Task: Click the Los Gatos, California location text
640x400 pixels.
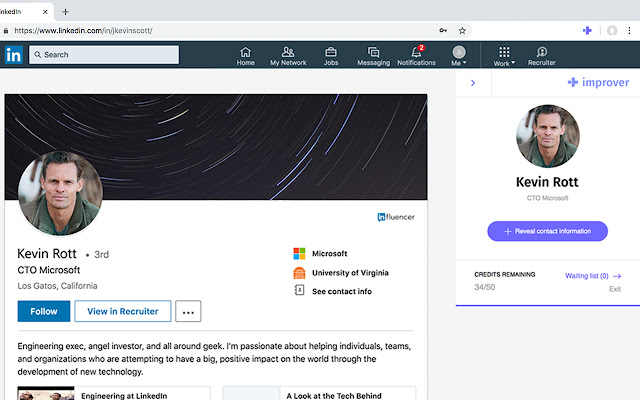Action: coord(58,286)
